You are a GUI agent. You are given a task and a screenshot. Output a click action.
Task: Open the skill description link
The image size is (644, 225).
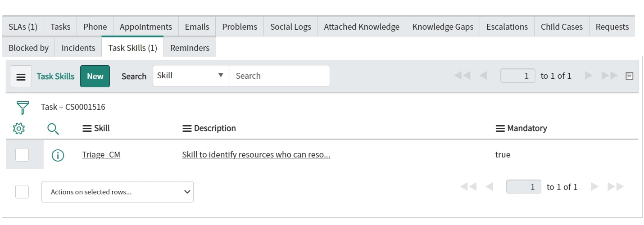256,155
